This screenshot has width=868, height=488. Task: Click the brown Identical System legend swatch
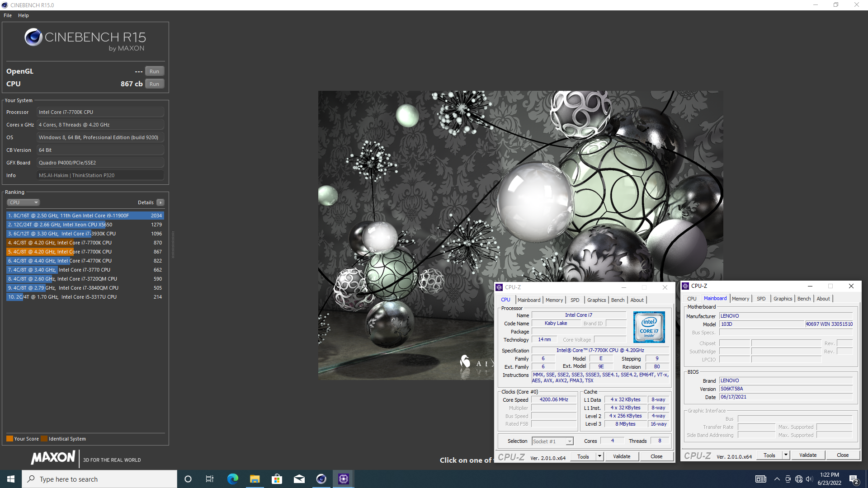[44, 439]
